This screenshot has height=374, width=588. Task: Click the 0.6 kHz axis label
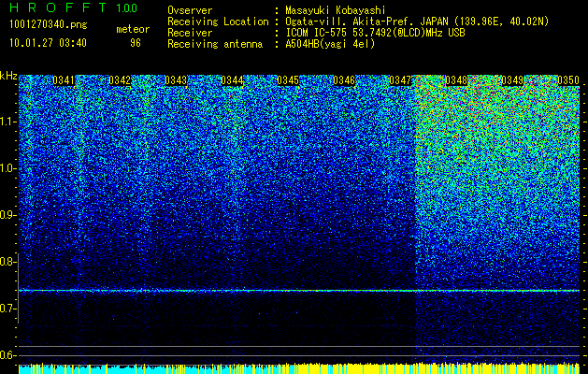8,355
